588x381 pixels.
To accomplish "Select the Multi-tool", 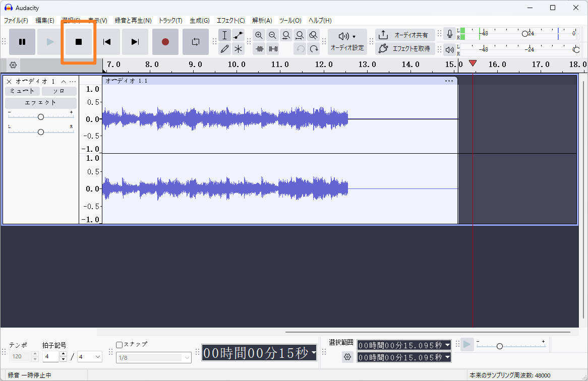I will [238, 49].
